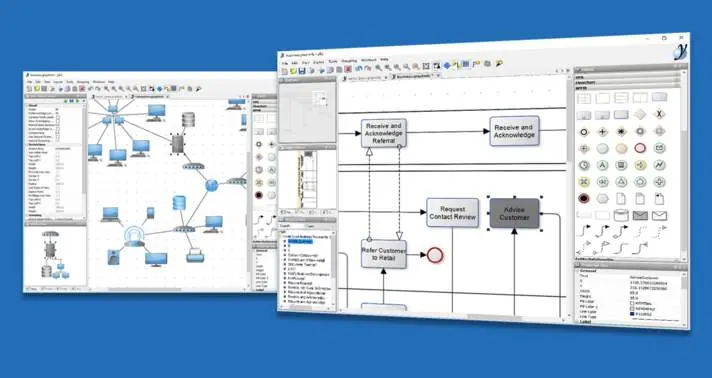Viewport: 712px width, 378px height.
Task: Click the red Delete icon in front window toolbar
Action: (348, 69)
